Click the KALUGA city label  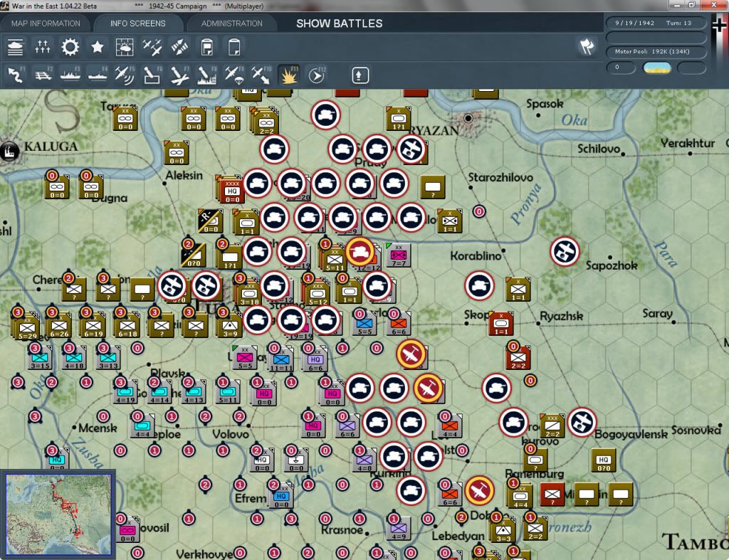[51, 147]
